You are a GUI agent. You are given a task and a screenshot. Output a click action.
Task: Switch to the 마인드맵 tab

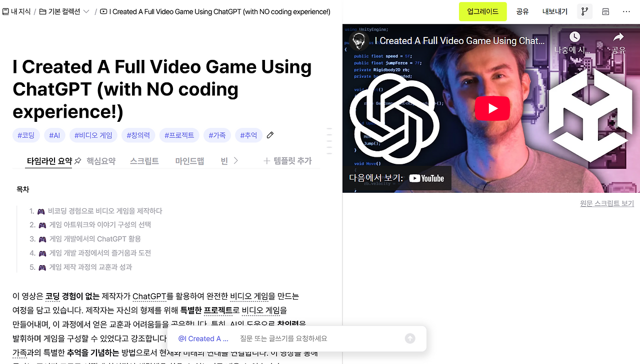pyautogui.click(x=189, y=161)
